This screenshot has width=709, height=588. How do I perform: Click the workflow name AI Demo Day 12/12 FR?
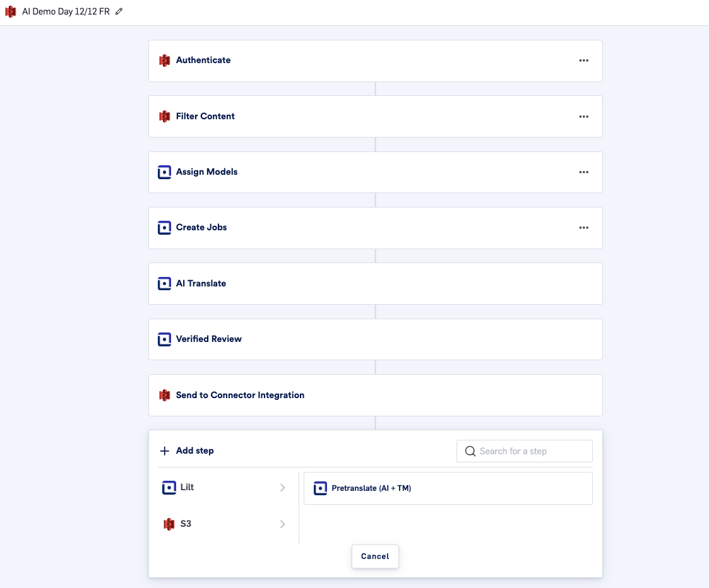(x=66, y=11)
